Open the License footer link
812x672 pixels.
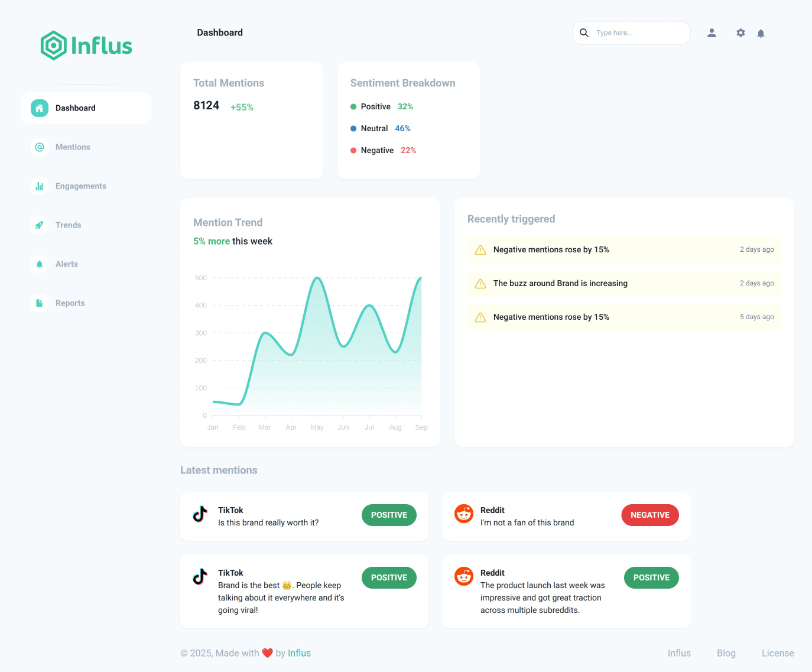pos(778,653)
